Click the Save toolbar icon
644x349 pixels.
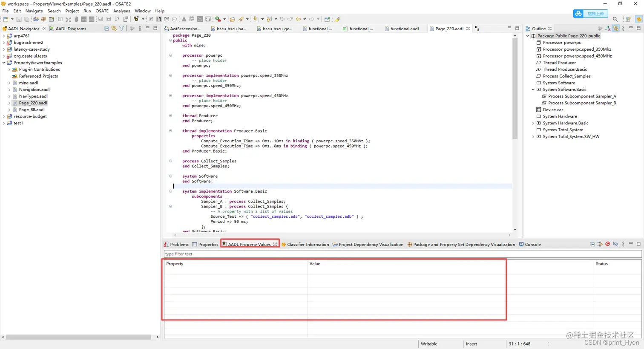pos(19,19)
